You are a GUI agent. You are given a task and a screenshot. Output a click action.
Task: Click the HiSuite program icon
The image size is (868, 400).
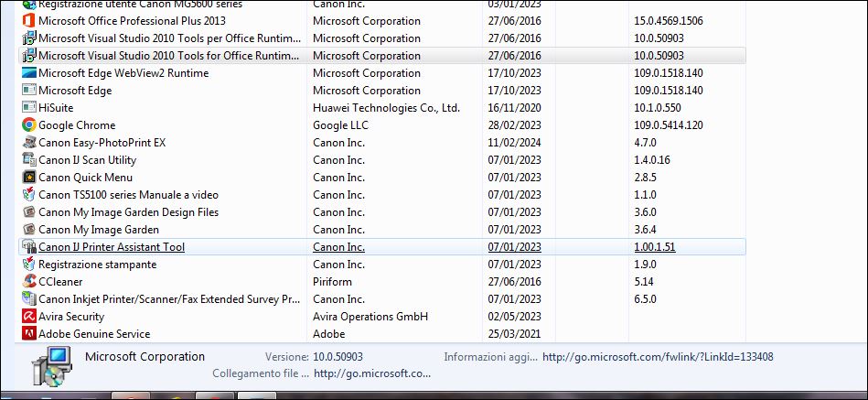point(28,108)
